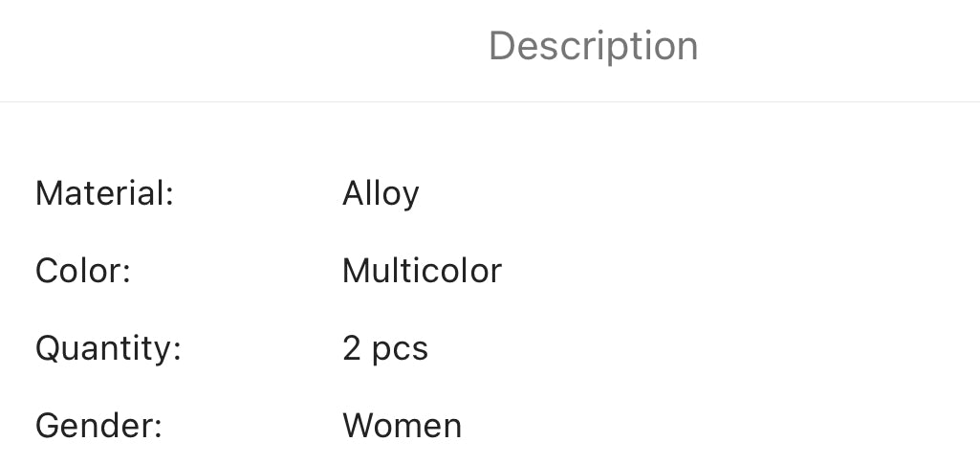Open the Description tab

click(x=593, y=46)
